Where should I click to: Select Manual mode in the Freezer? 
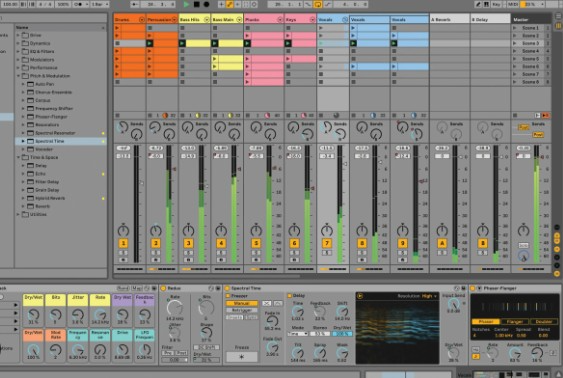point(242,303)
